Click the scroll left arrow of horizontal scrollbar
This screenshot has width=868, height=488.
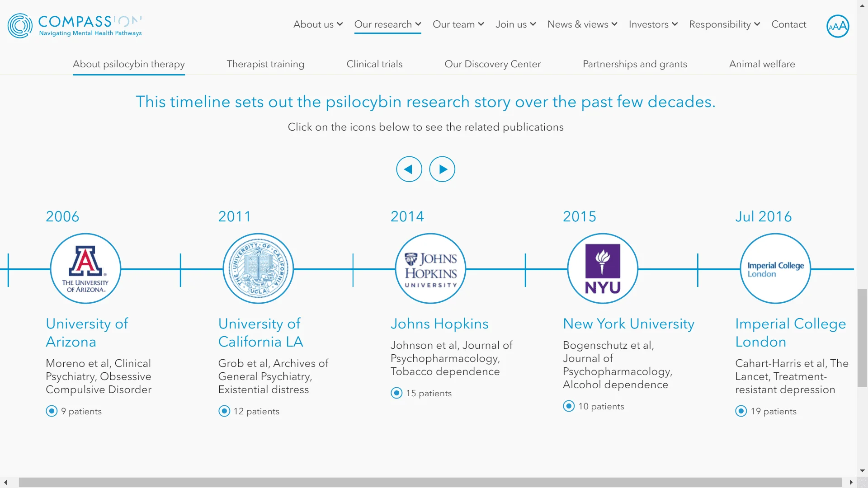5,482
